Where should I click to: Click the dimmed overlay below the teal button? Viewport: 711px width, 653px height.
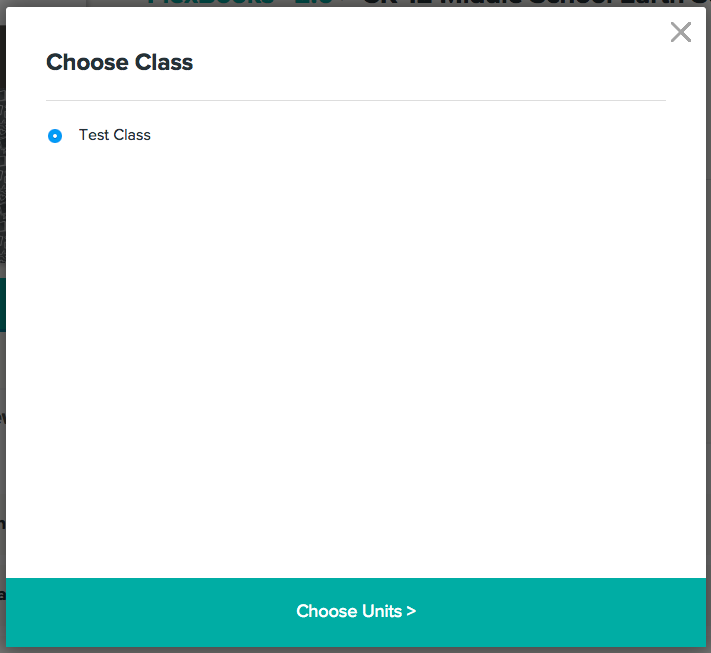click(x=355, y=650)
